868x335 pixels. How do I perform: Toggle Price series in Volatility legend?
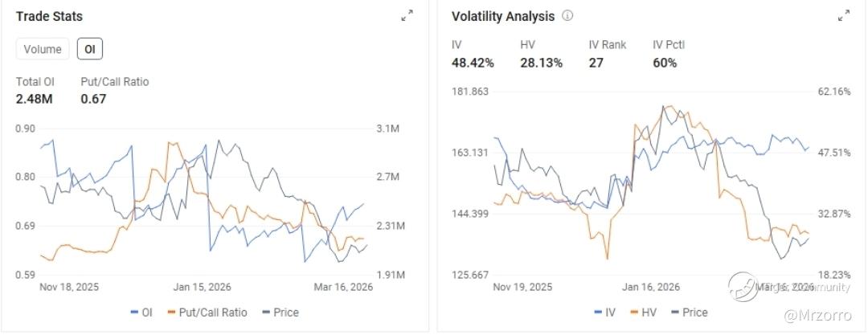pos(689,312)
